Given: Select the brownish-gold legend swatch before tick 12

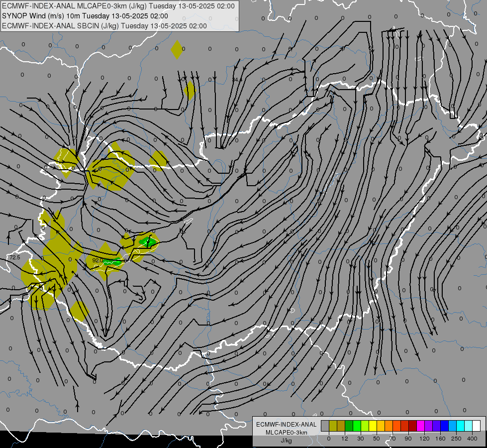Looking at the screenshot, I should pyautogui.click(x=341, y=426).
